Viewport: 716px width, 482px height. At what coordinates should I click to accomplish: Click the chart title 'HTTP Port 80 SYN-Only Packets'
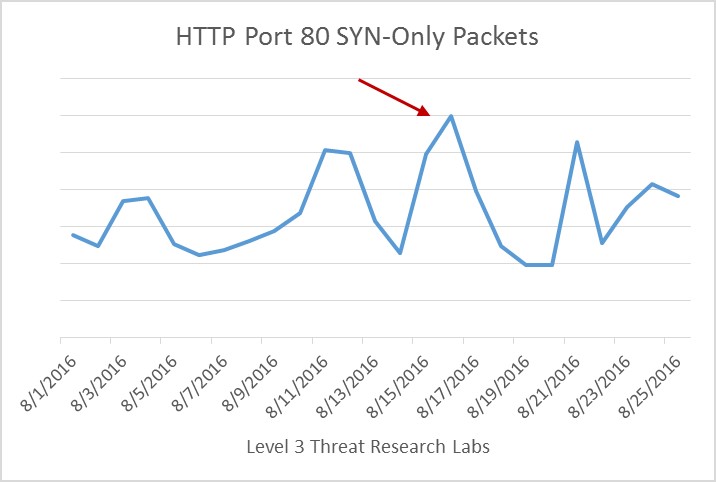[357, 36]
